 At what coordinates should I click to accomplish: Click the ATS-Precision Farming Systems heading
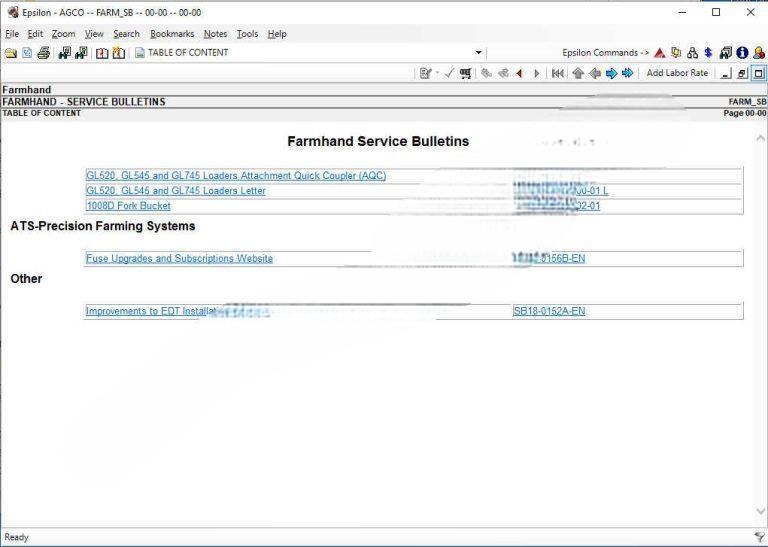tap(103, 226)
